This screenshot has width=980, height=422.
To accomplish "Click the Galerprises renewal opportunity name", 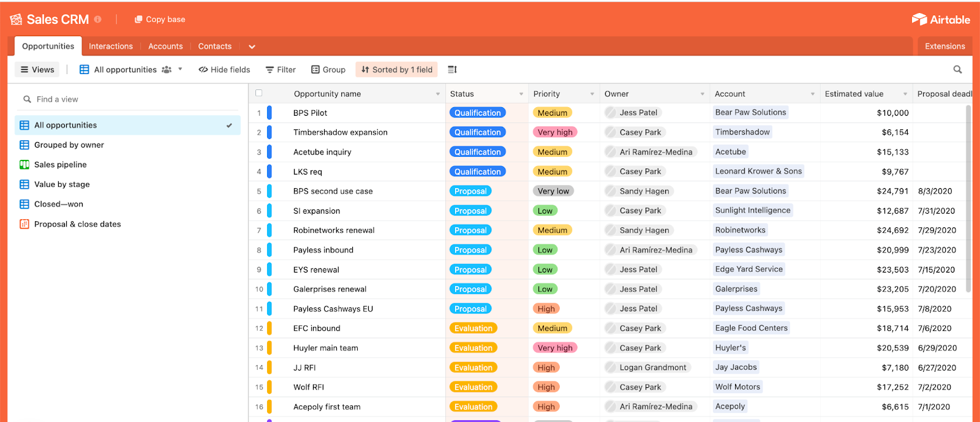I will [x=330, y=289].
